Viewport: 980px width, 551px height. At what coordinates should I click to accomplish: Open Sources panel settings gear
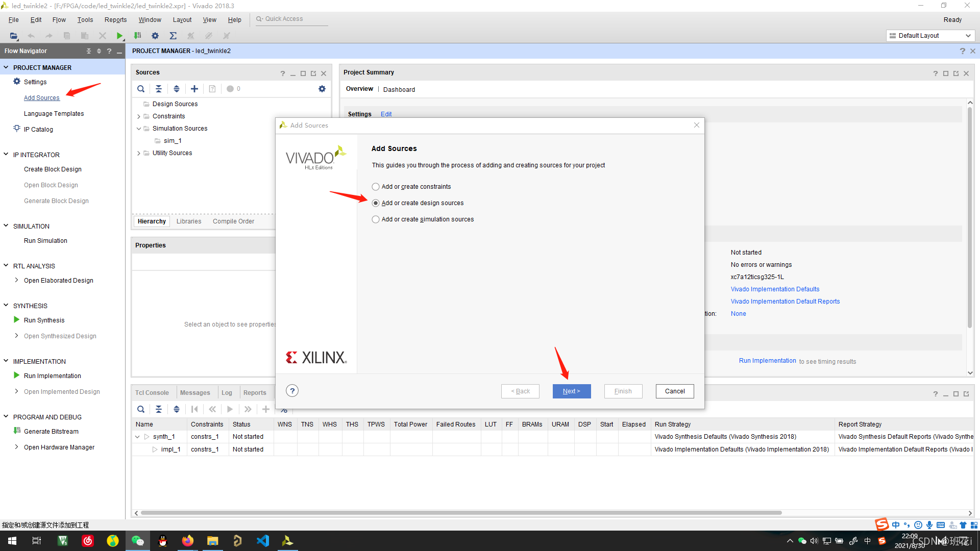tap(322, 89)
